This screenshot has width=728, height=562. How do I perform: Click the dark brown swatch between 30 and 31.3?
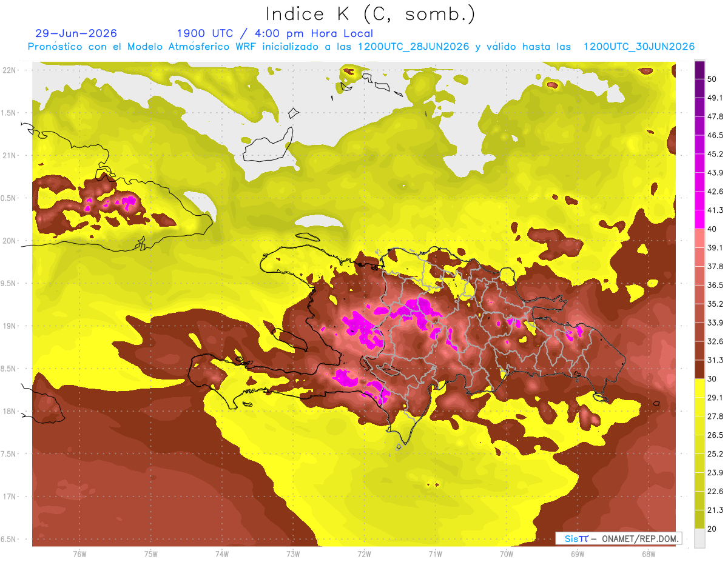[x=699, y=369]
